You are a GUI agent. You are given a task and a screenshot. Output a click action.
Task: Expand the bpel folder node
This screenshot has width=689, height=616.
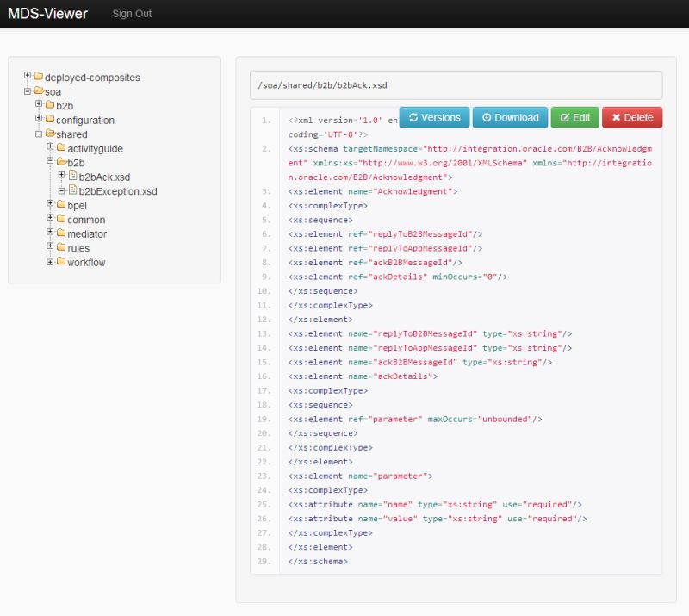click(49, 202)
